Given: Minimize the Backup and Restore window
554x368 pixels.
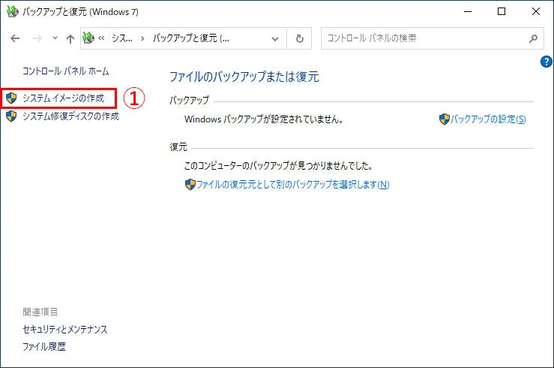Looking at the screenshot, I should pos(468,12).
